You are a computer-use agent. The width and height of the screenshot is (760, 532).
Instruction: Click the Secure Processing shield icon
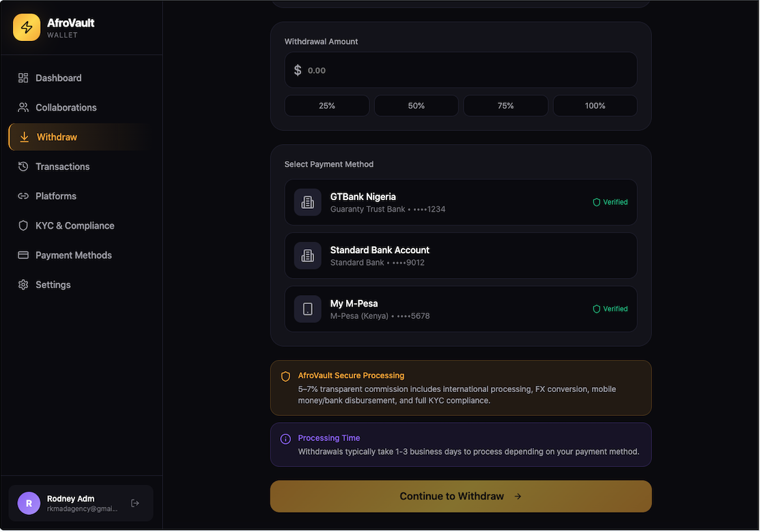pos(285,376)
